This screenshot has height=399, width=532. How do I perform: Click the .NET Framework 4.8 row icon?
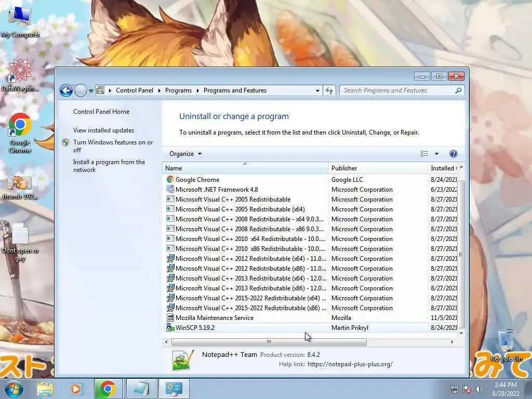pos(170,189)
